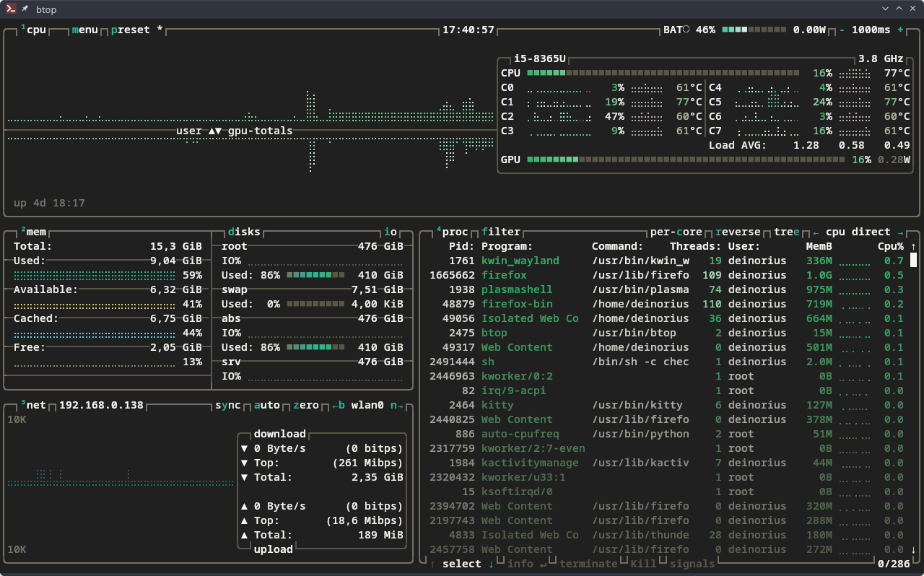
Task: Switch to next network interface after wlan0
Action: click(x=397, y=405)
